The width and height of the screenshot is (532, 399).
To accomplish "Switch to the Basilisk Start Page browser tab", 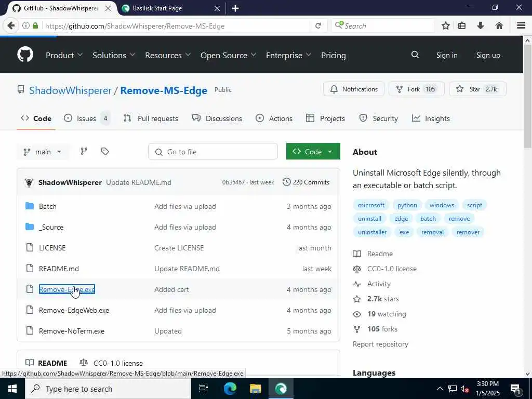I will click(x=171, y=8).
